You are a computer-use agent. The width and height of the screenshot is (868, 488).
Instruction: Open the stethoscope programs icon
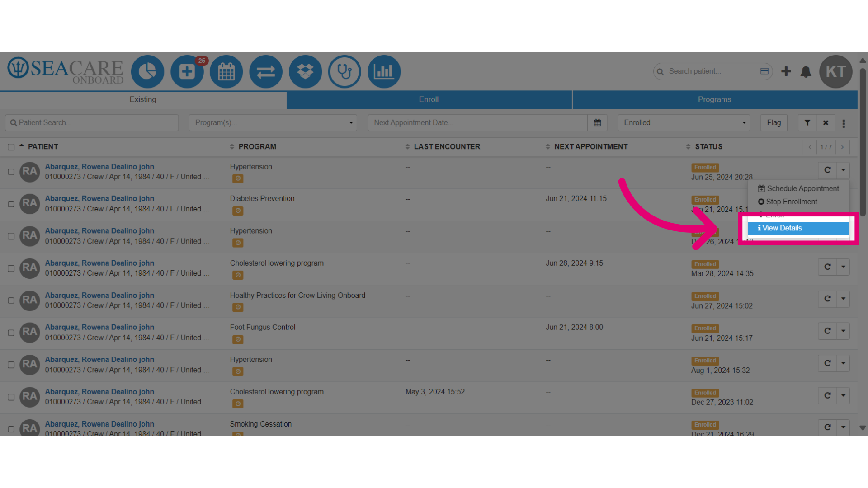(x=344, y=71)
